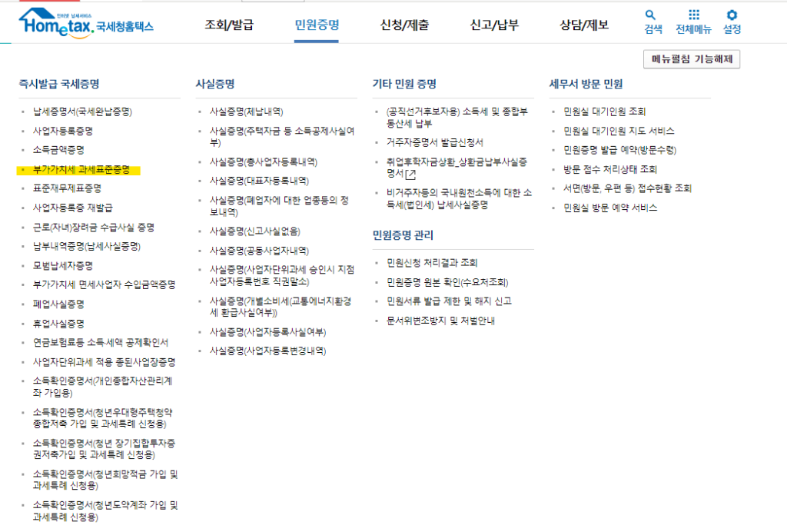
Task: Open 사실증명(대표자등록내역)
Action: coord(260,181)
